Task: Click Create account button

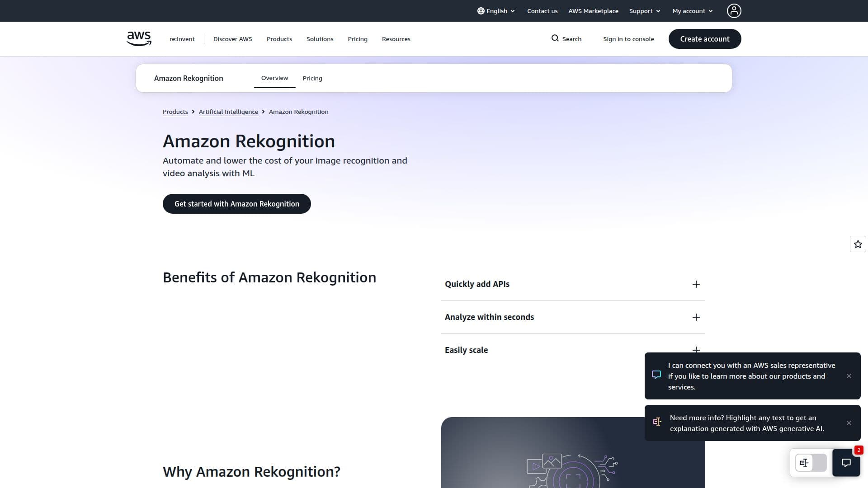Action: (x=704, y=39)
